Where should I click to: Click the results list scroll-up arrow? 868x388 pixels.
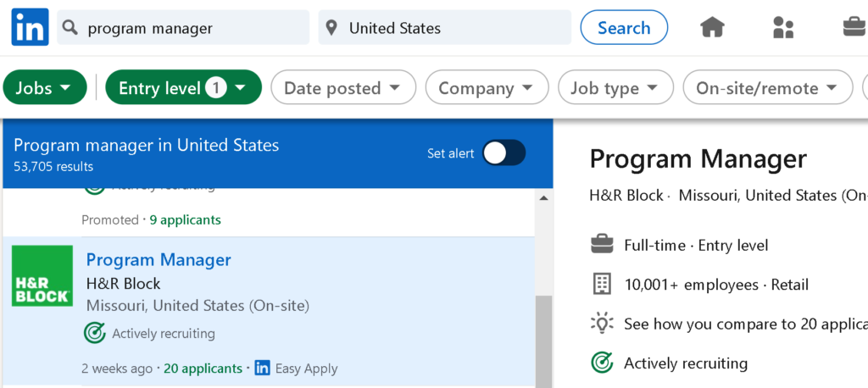coord(543,198)
